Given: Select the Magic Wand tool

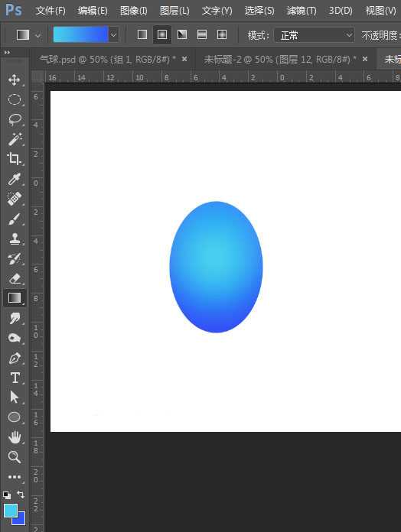Looking at the screenshot, I should [15, 139].
